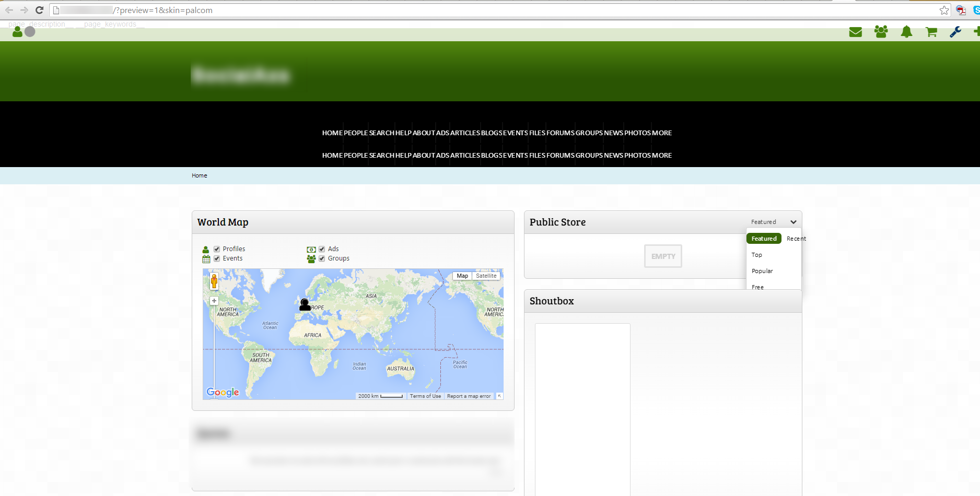
Task: Click the user profile icon at top left
Action: tap(17, 32)
